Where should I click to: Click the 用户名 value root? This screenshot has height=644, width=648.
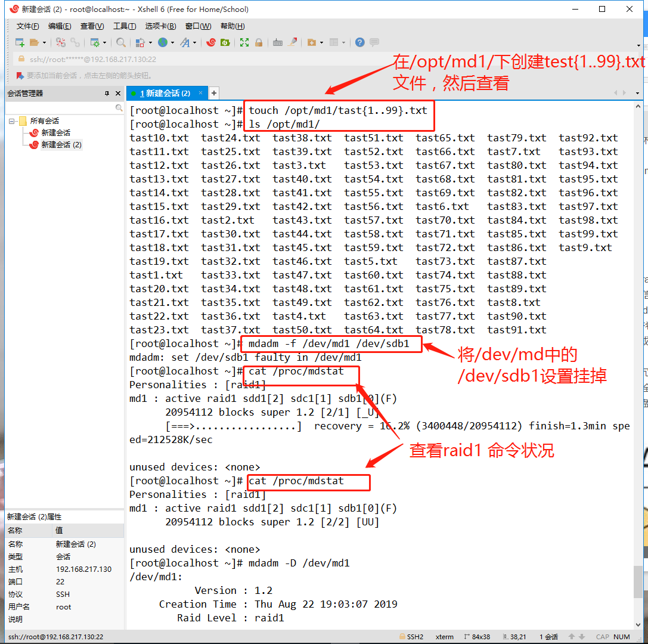pos(64,607)
